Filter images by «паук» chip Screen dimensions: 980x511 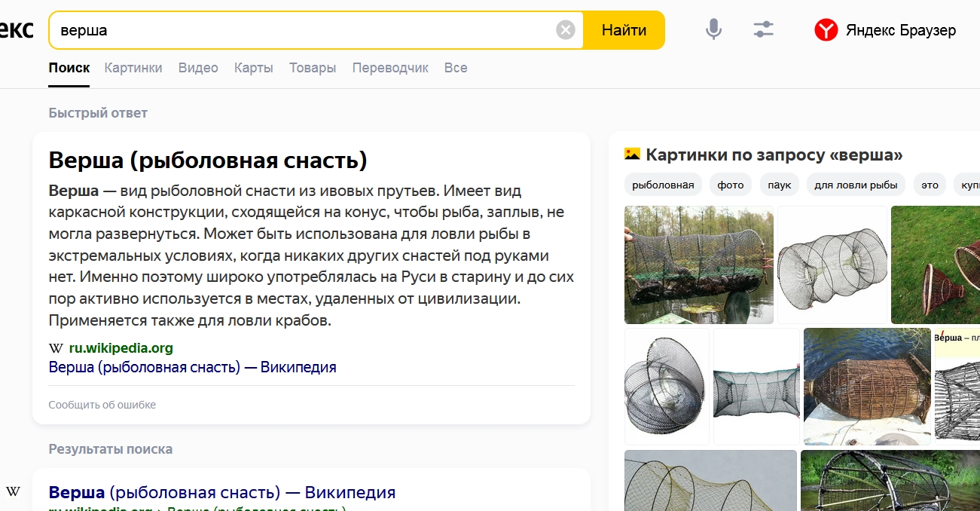click(x=780, y=185)
